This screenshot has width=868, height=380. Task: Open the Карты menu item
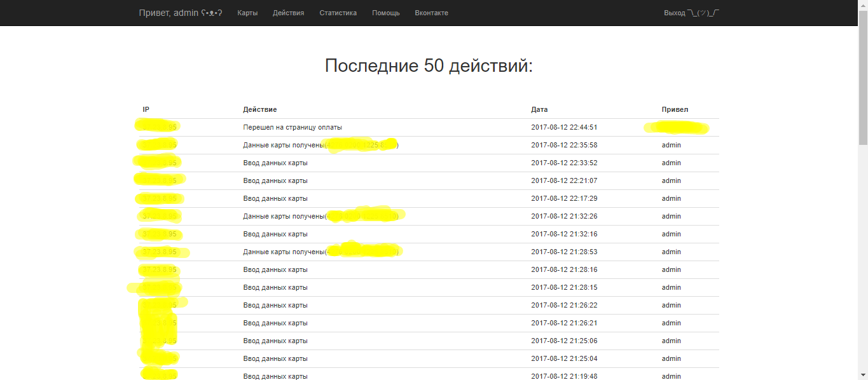[x=247, y=13]
